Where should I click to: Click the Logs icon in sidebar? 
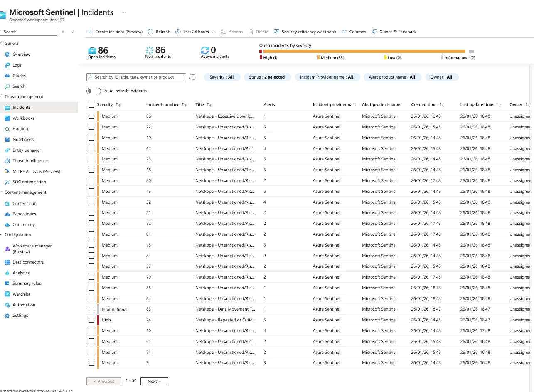click(7, 65)
